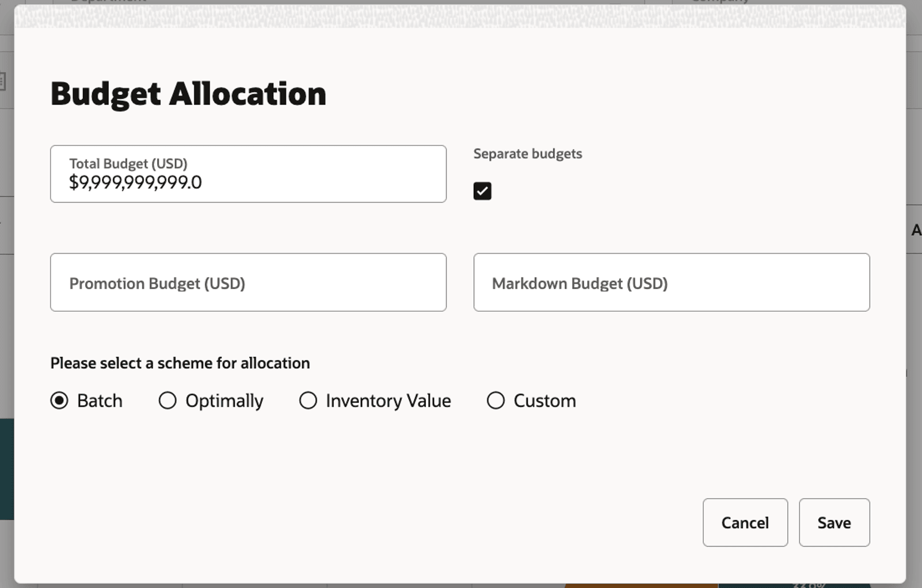Image resolution: width=922 pixels, height=588 pixels.
Task: Click the Total Budget input field
Action: tap(248, 174)
